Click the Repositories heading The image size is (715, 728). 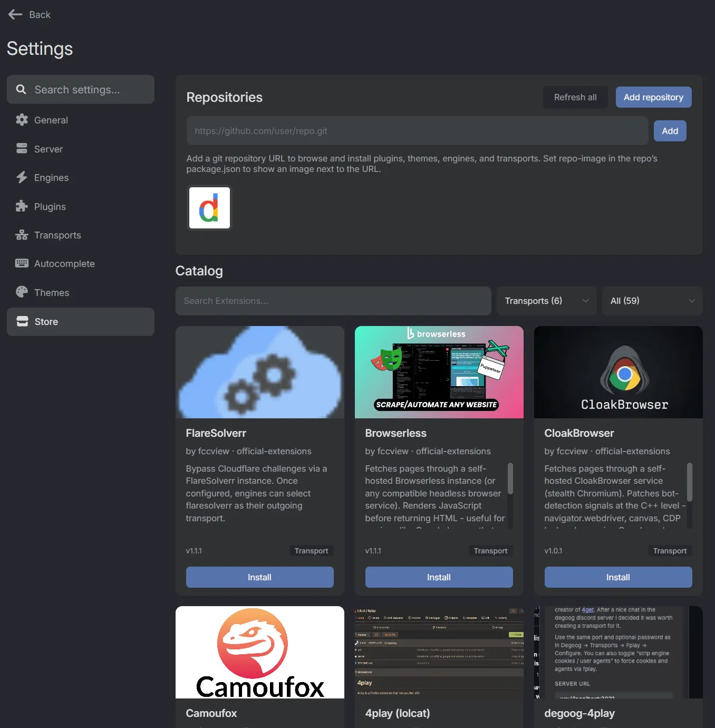(224, 97)
